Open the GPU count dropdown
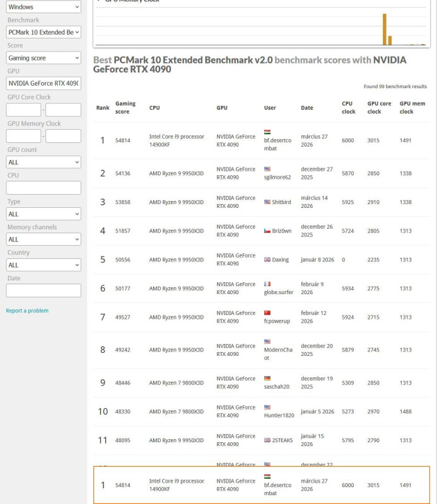The width and height of the screenshot is (437, 504). [44, 162]
